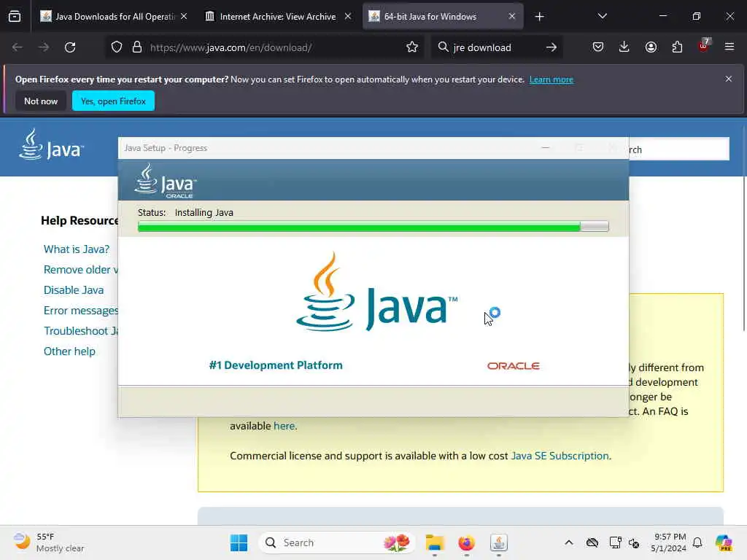The height and width of the screenshot is (560, 747).
Task: Open the Other help link
Action: pyautogui.click(x=69, y=351)
